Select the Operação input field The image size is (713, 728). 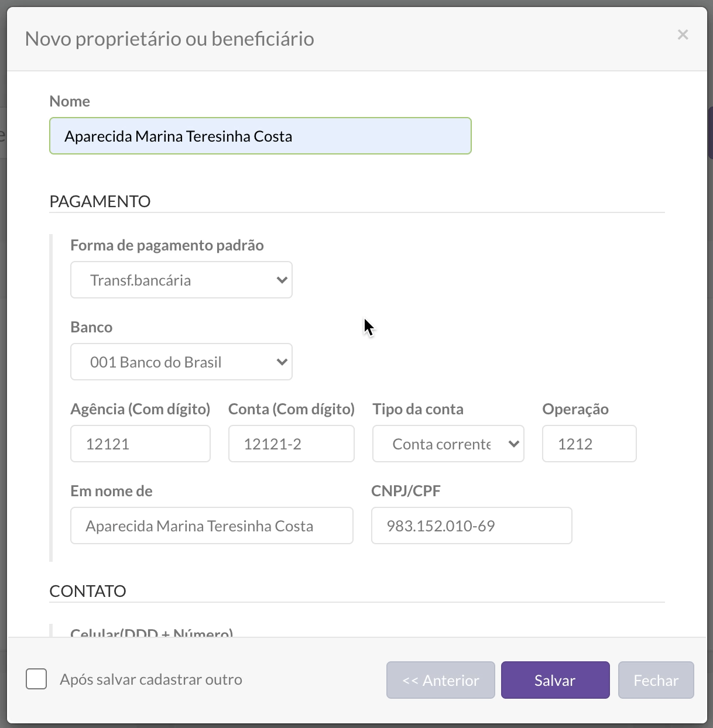588,444
